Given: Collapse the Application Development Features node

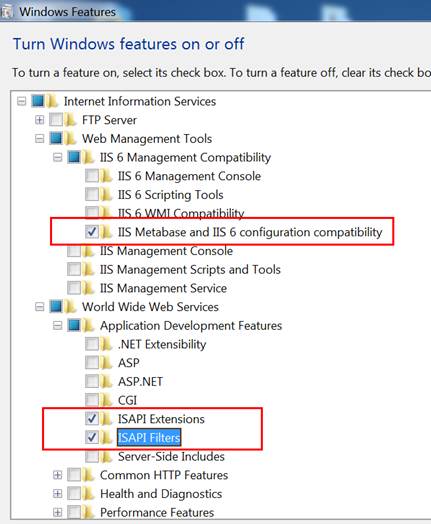Looking at the screenshot, I should point(57,325).
